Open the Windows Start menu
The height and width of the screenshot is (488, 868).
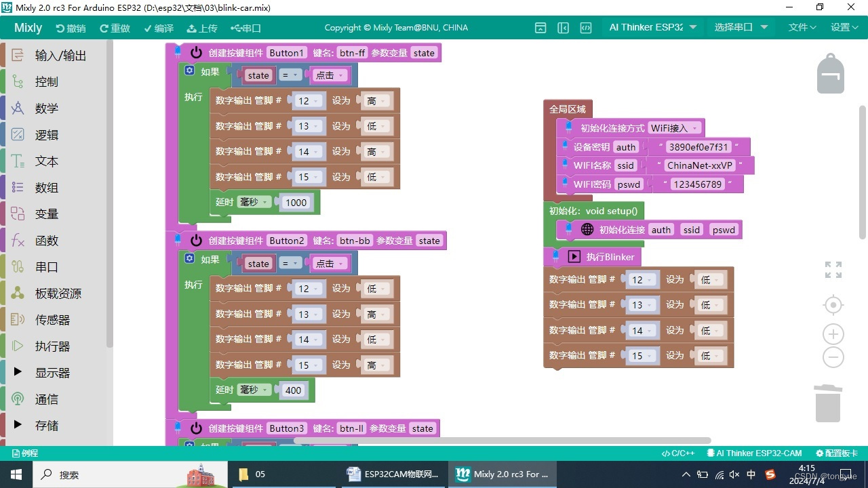tap(16, 474)
